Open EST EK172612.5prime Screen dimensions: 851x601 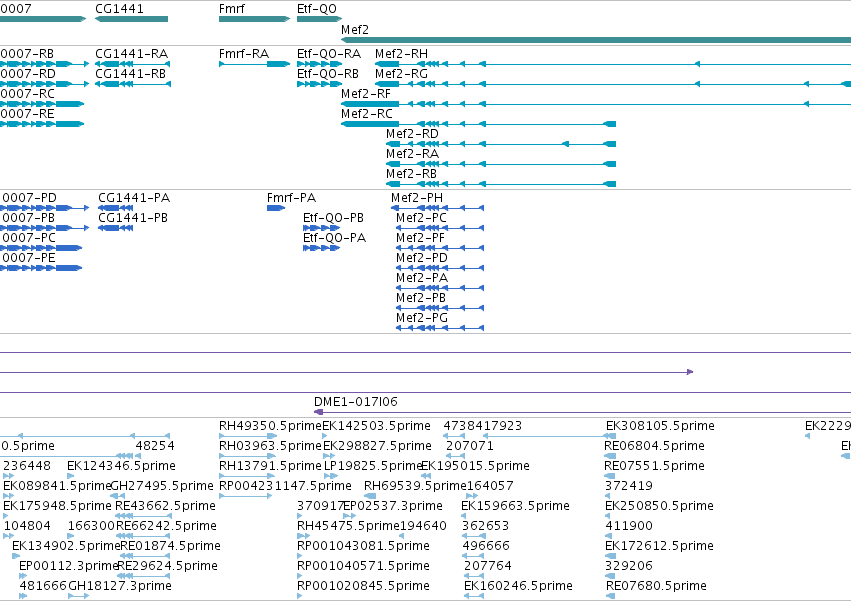point(659,546)
